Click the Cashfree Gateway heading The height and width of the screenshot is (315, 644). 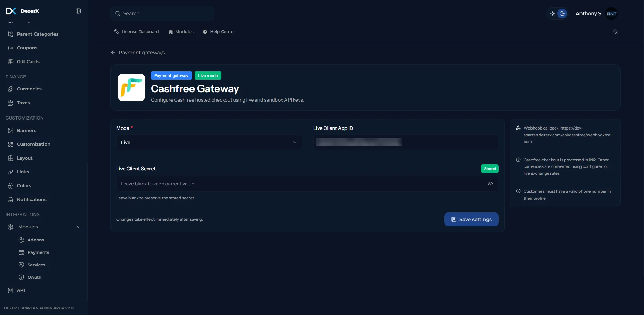click(195, 89)
